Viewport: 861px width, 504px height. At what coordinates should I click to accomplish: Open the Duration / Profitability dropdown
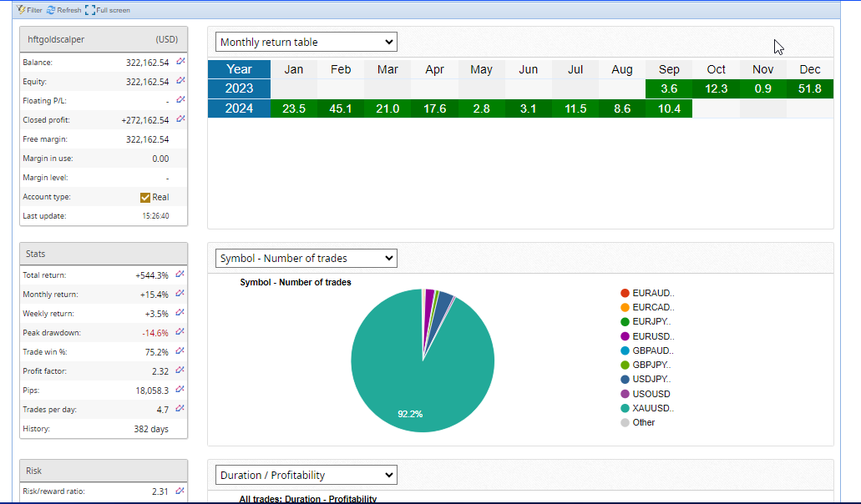tap(306, 476)
